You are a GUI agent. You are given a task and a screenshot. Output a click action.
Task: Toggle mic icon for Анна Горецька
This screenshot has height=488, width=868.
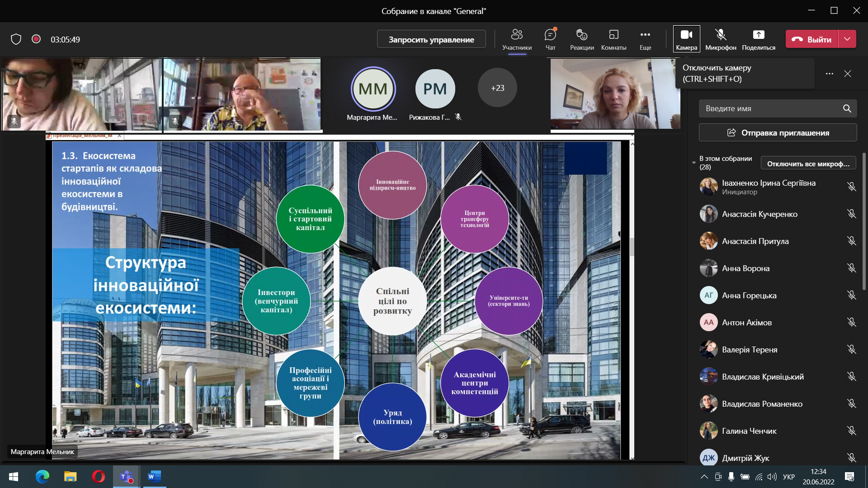(x=852, y=296)
